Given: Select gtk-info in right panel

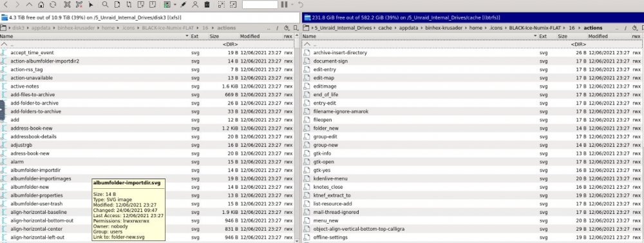Looking at the screenshot, I should (322, 153).
